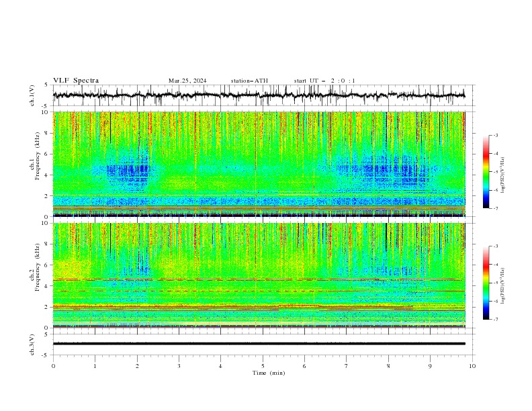Click the "-7" label on ch.2 color bar
The height and width of the screenshot is (411, 532).
click(x=495, y=320)
